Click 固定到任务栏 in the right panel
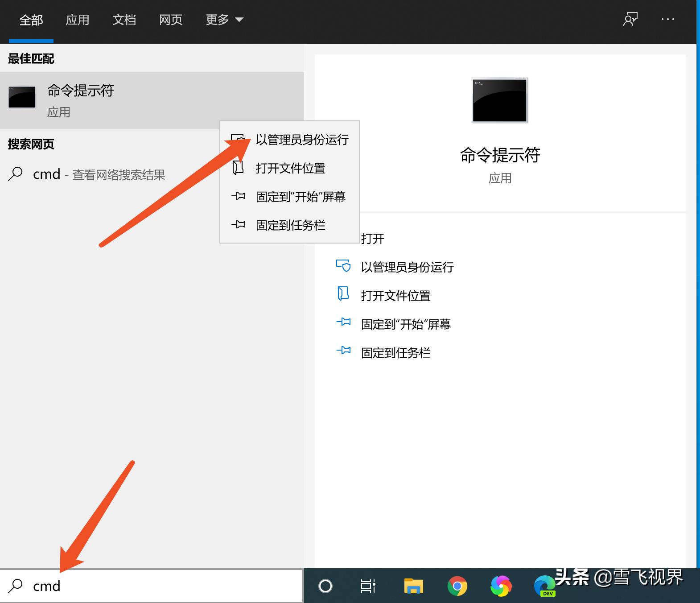This screenshot has width=700, height=603. click(396, 353)
